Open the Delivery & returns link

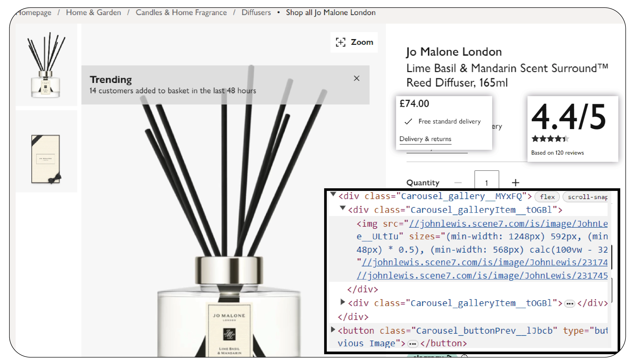click(425, 139)
